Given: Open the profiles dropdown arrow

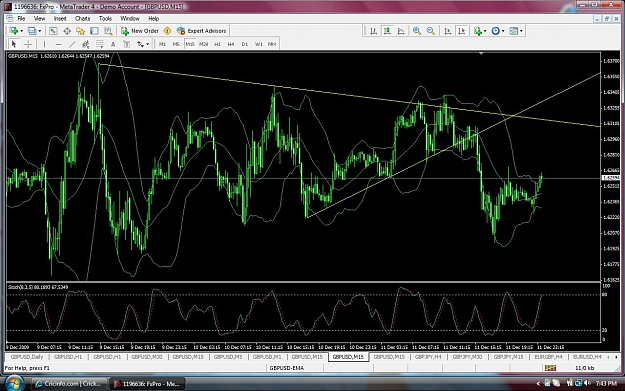Looking at the screenshot, I should [x=39, y=31].
